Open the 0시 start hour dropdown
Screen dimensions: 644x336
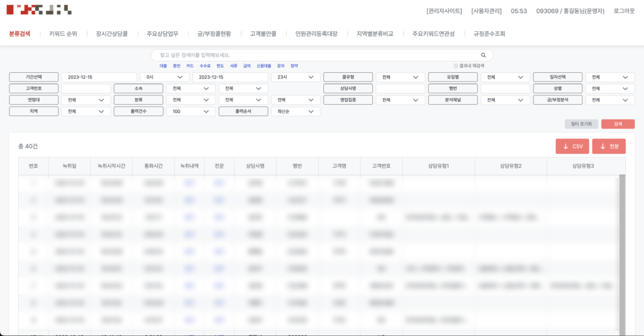[164, 77]
